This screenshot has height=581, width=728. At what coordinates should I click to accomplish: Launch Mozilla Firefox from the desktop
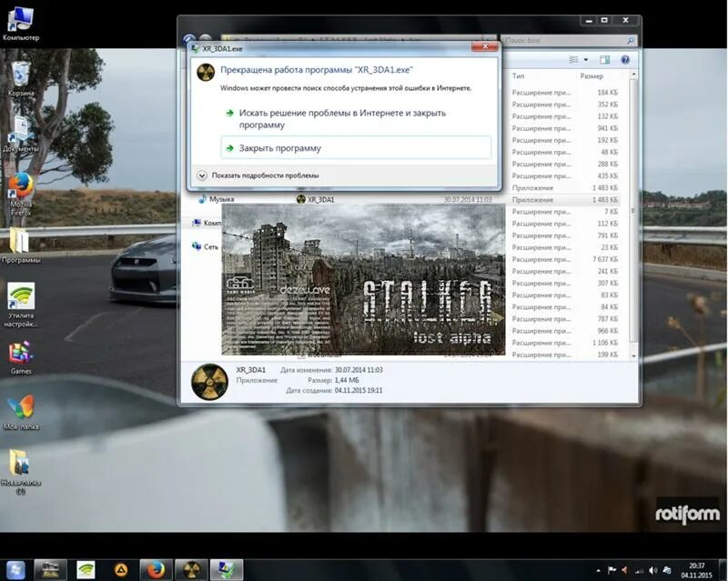(x=20, y=194)
